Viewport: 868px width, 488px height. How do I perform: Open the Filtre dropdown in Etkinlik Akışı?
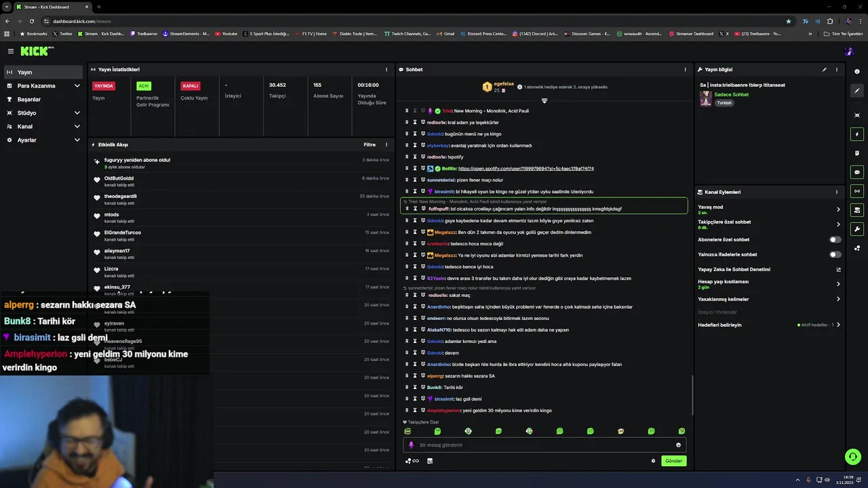[x=370, y=144]
